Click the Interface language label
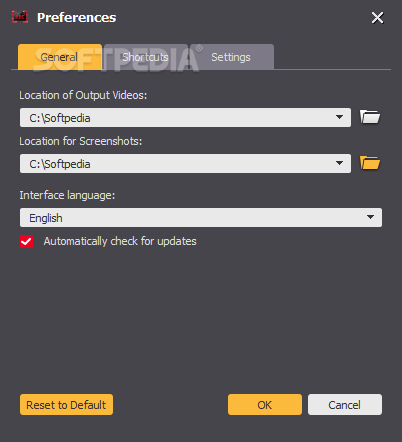 pos(67,195)
